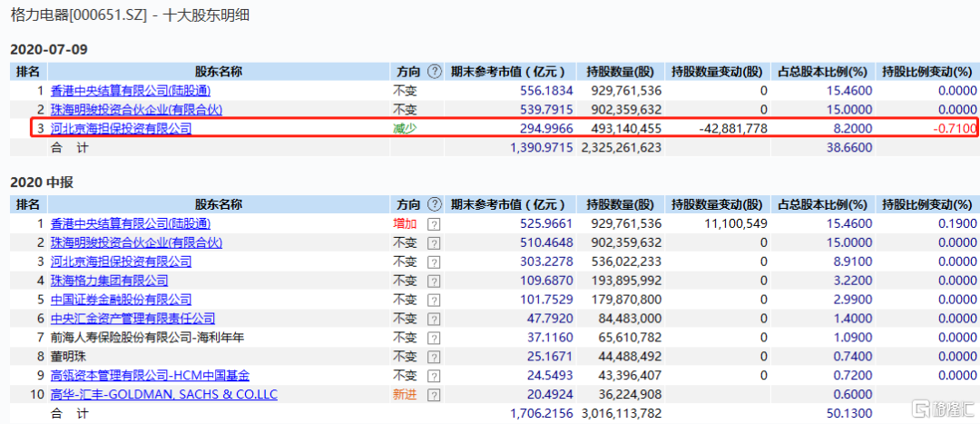Select the 2,325,261,623 total shares value
980x424 pixels.
pos(621,148)
